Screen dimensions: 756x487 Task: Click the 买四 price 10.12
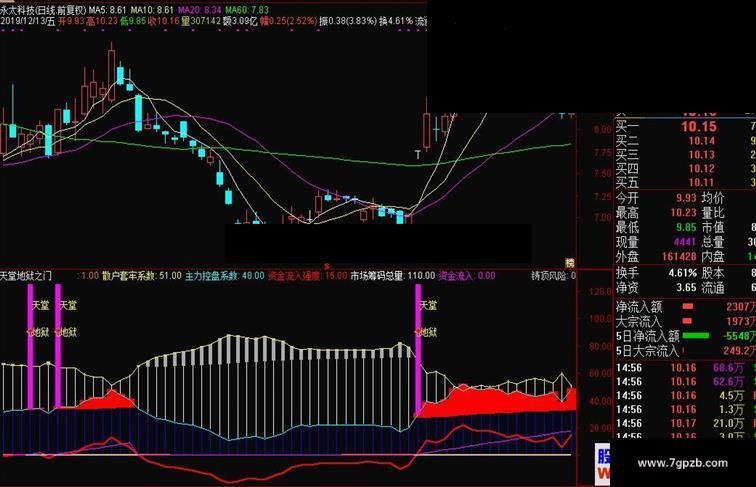702,169
